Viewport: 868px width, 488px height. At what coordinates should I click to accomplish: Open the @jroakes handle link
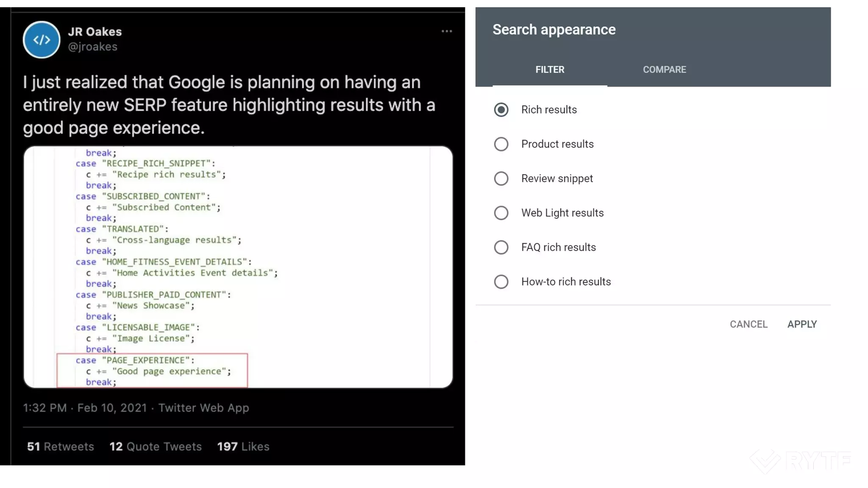[92, 47]
